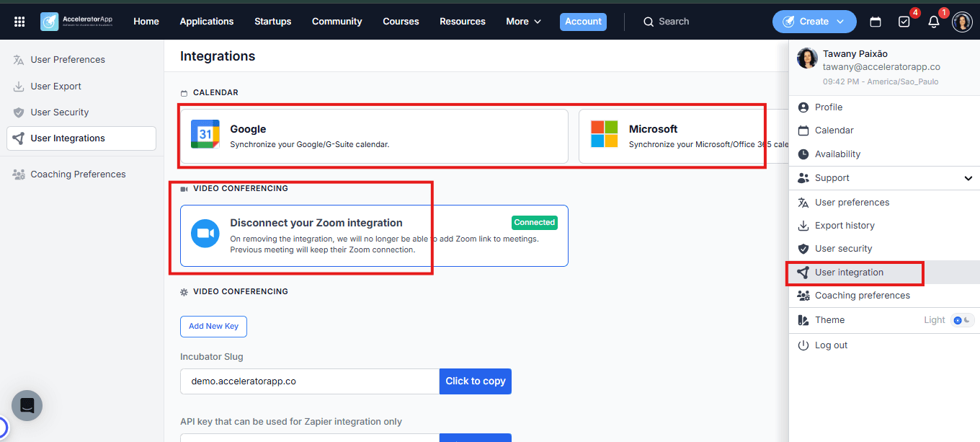The height and width of the screenshot is (442, 980).
Task: Select Coaching Preferences in left sidebar
Action: pos(81,174)
